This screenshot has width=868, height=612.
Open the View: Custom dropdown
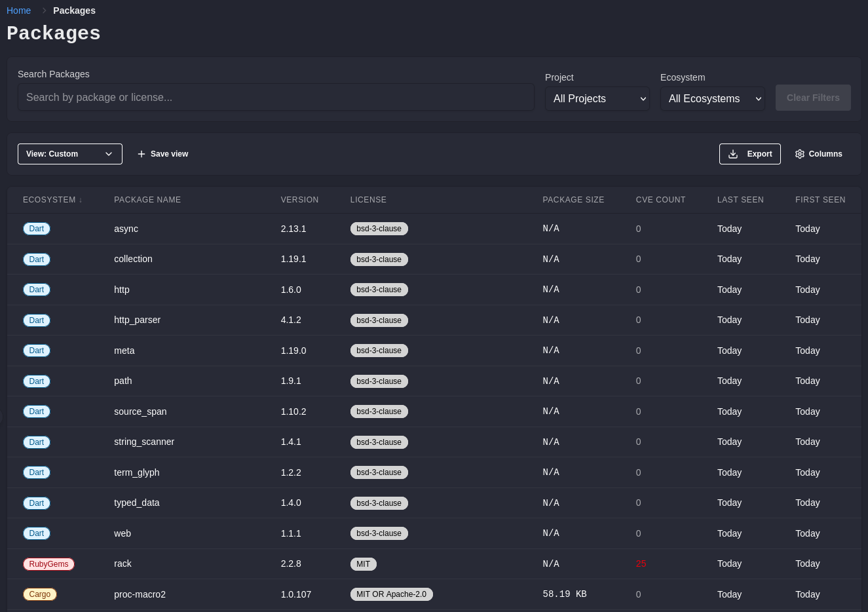tap(70, 154)
